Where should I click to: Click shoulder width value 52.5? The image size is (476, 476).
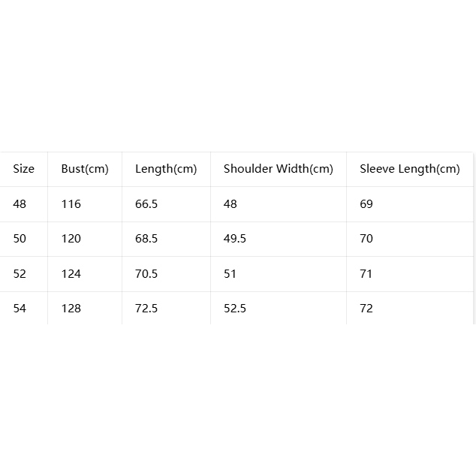235,309
